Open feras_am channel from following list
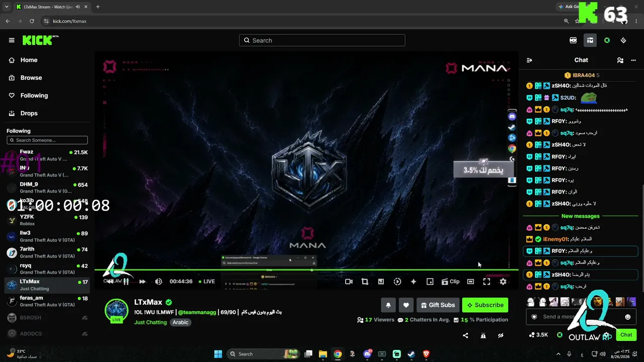 [x=47, y=301]
